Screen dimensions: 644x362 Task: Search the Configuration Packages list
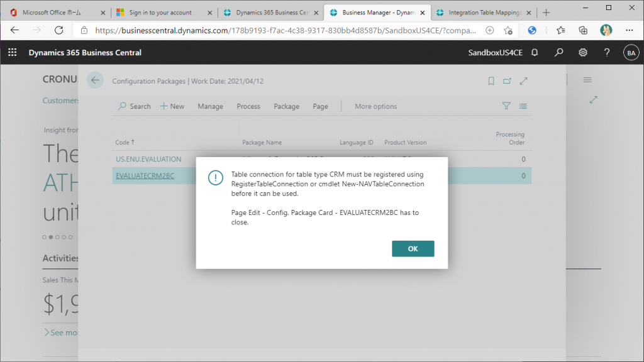[135, 106]
